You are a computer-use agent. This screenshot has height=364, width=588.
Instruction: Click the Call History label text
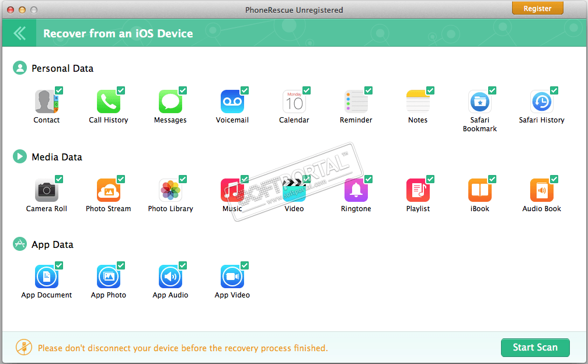pos(109,120)
